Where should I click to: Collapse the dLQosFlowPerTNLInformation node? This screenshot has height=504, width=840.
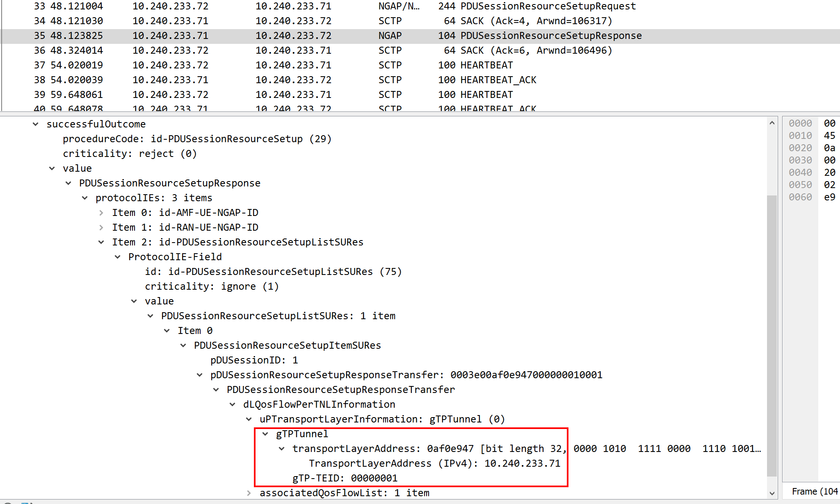point(233,404)
